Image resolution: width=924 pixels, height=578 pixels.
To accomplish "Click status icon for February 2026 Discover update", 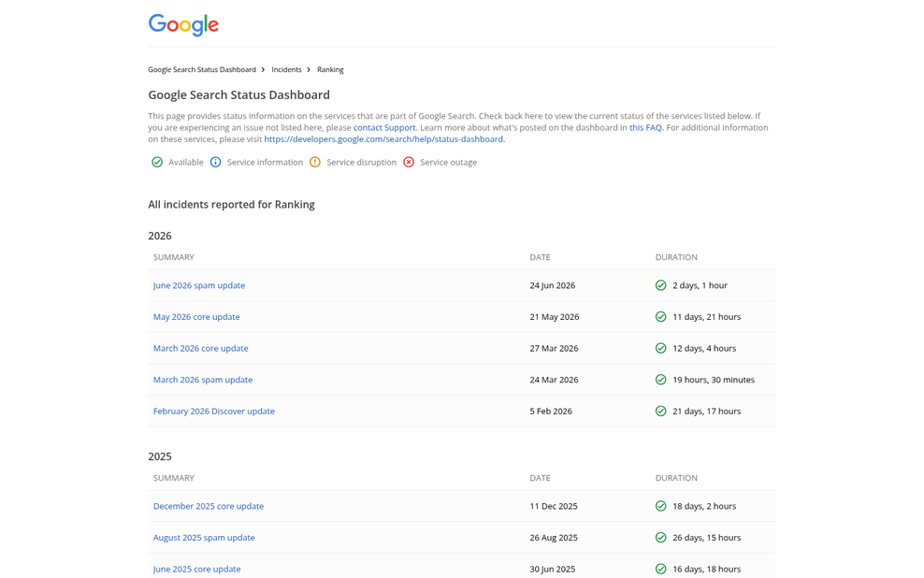I will tap(660, 411).
